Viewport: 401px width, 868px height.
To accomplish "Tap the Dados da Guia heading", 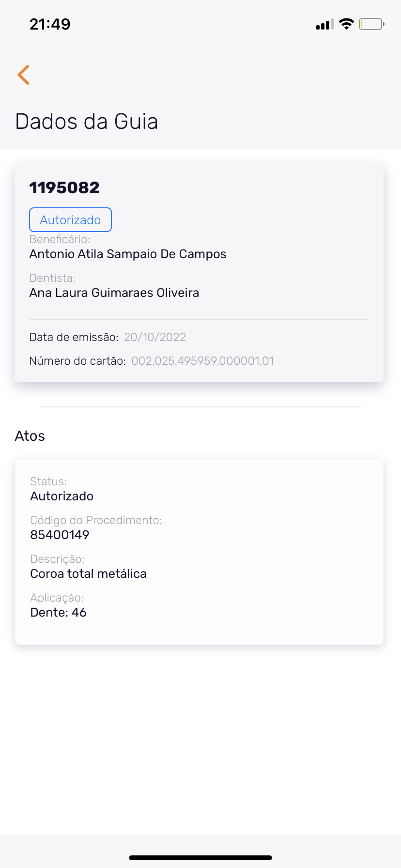I will [87, 121].
